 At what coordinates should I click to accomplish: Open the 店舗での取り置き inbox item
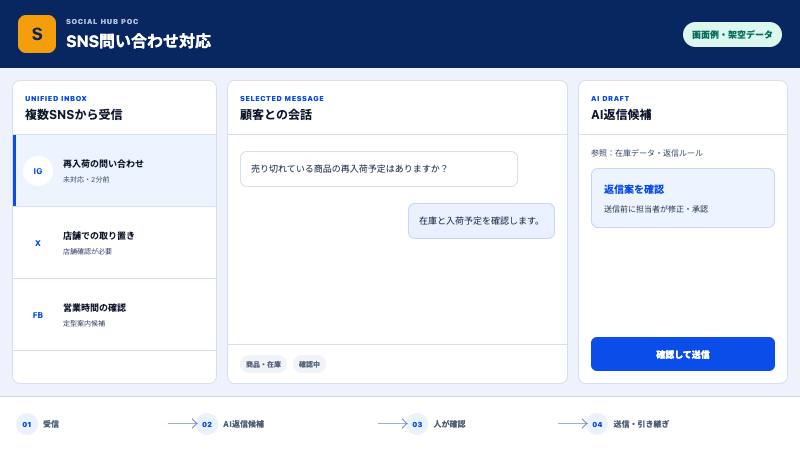tap(115, 243)
